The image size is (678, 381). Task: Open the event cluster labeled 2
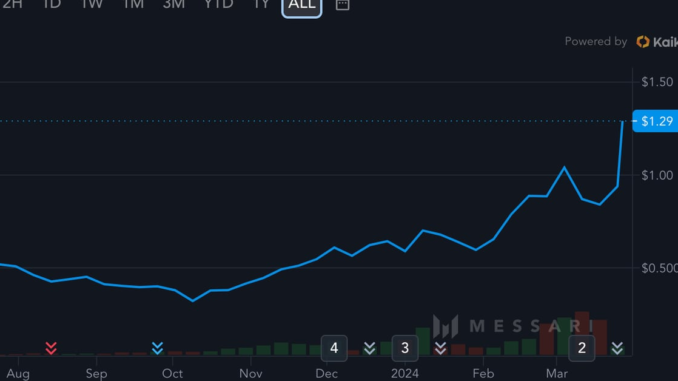(582, 348)
